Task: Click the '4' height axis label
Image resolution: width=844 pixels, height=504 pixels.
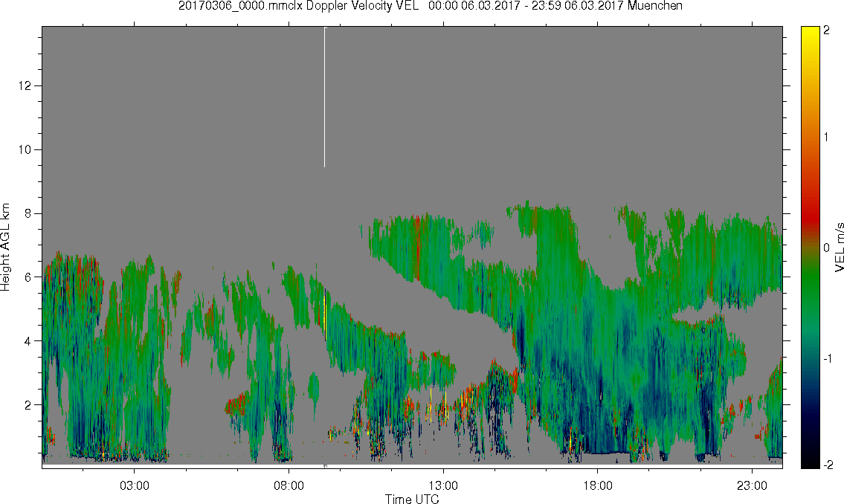Action: [28, 341]
